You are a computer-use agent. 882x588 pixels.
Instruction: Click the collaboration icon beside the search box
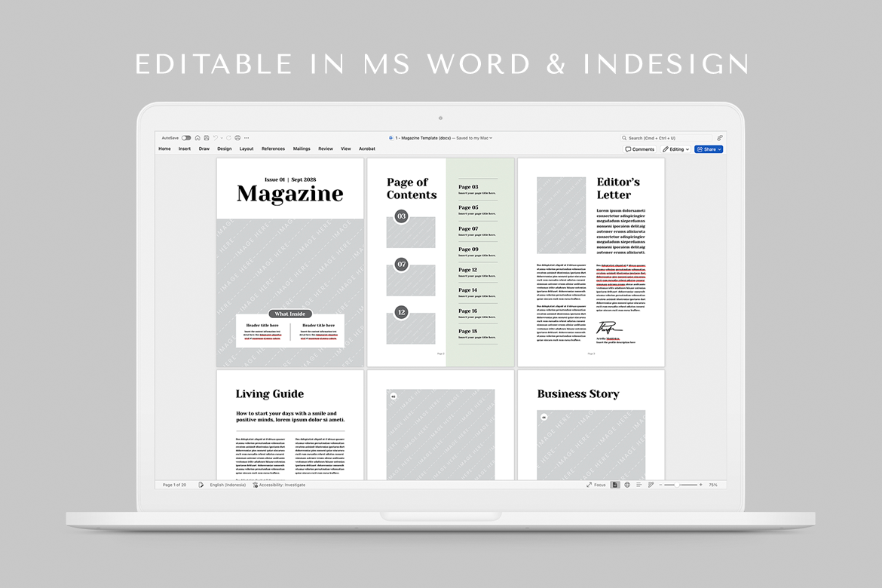tap(719, 138)
